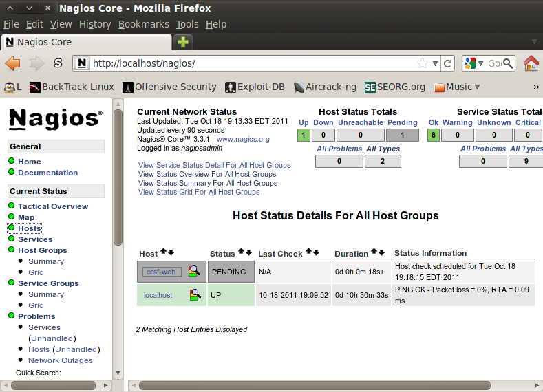Open extended details icon for ccsf-web
The width and height of the screenshot is (543, 392).
pos(195,272)
